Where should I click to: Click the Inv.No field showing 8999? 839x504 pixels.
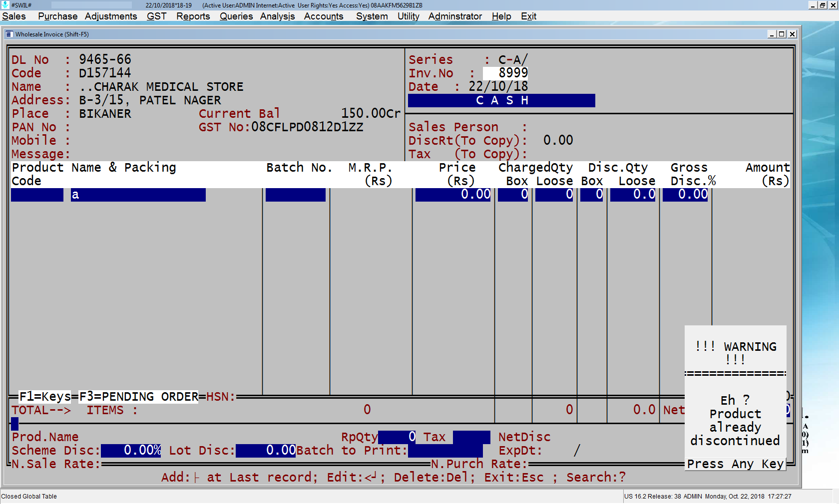click(505, 73)
